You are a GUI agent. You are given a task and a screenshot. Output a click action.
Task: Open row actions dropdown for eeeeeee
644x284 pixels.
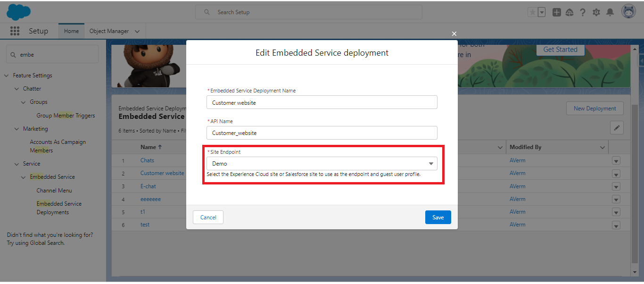(616, 200)
